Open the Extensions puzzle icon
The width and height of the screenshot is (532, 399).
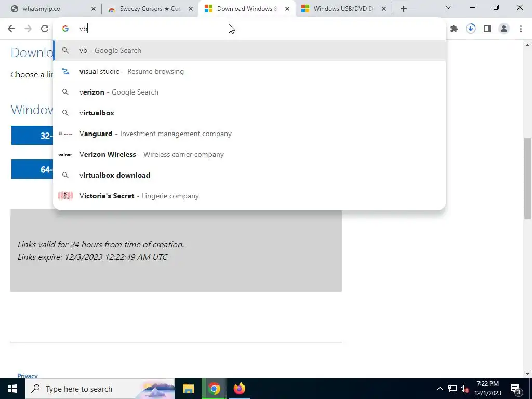click(x=454, y=29)
